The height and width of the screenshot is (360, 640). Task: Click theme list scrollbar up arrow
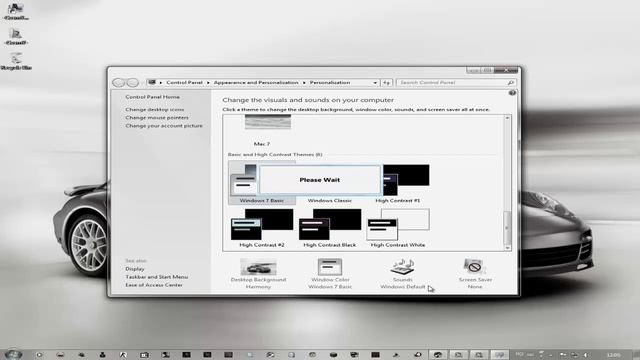507,118
